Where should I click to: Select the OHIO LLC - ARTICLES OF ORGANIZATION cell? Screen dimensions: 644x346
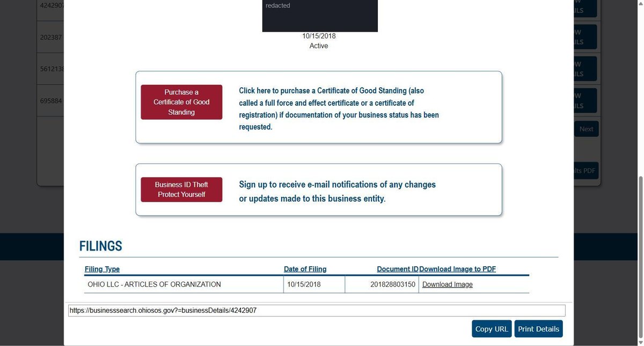pos(184,284)
